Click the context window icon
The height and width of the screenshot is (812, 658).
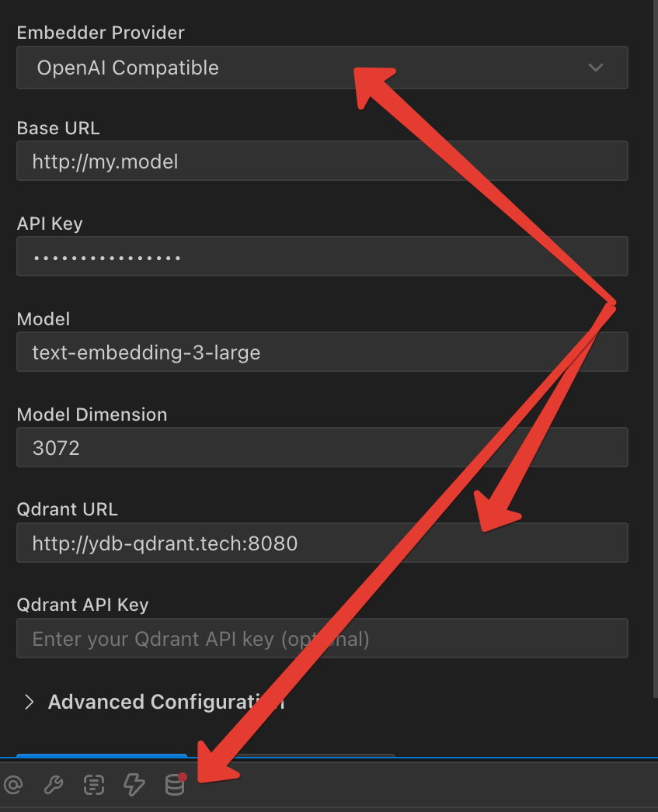93,785
